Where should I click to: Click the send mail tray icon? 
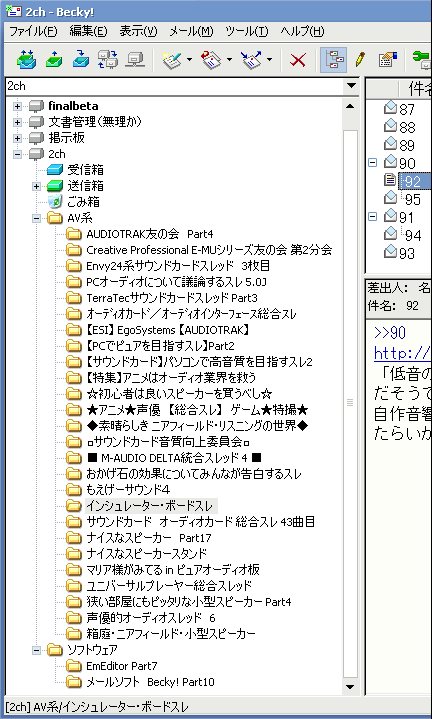pos(54,60)
